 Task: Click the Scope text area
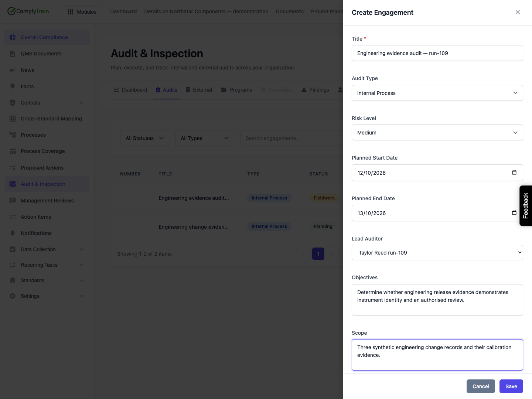coord(437,355)
